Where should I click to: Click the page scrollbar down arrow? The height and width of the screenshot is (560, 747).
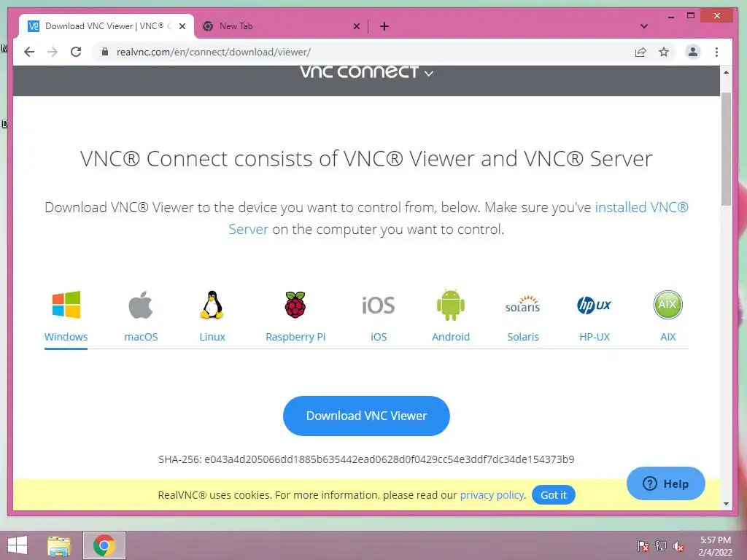726,504
